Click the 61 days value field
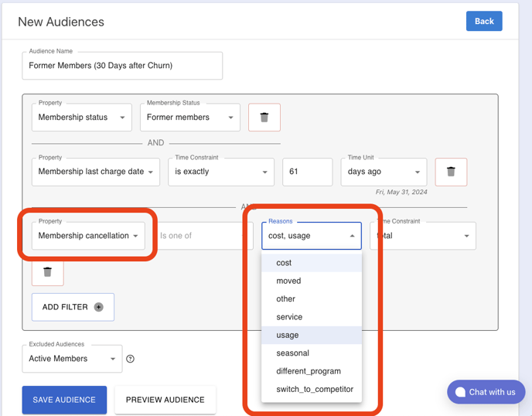 click(x=308, y=172)
